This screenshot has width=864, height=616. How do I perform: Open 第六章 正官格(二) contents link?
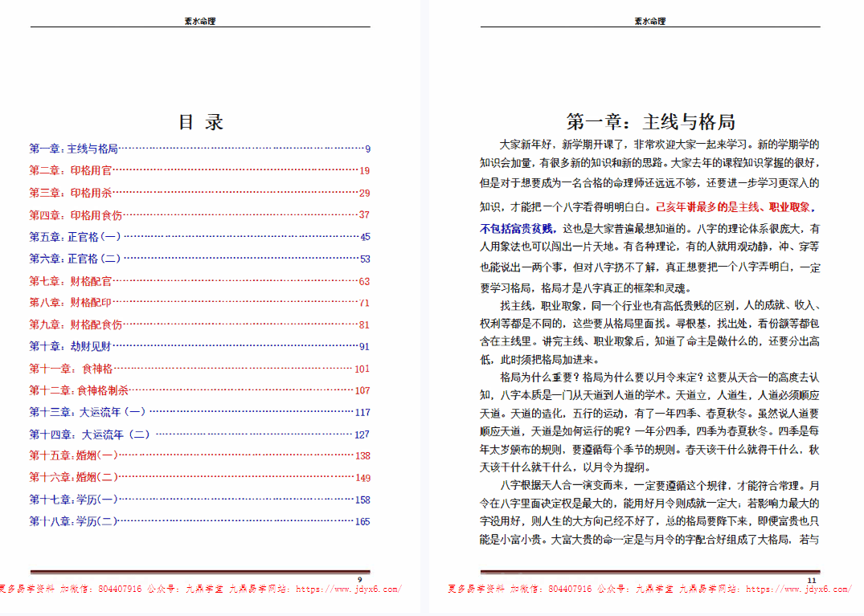[x=76, y=259]
